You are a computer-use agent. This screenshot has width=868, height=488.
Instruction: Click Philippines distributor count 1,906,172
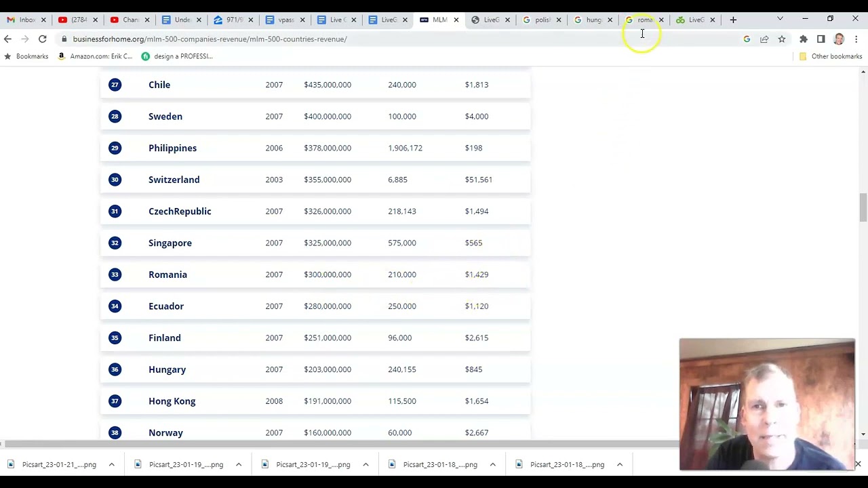[x=405, y=148]
